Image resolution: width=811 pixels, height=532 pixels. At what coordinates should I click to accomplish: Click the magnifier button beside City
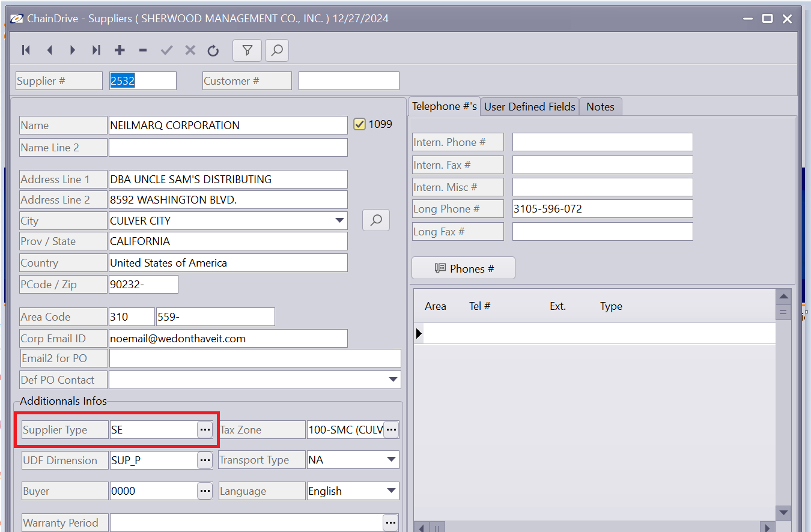click(376, 220)
